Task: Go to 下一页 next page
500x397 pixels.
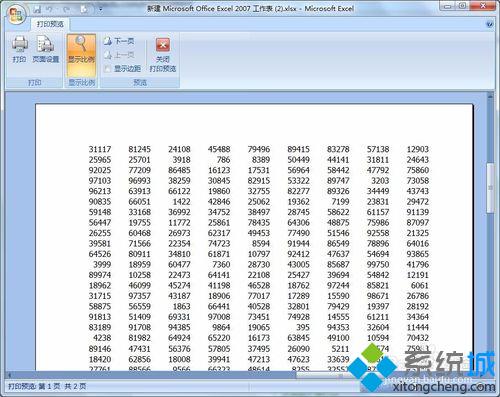Action: 119,41
